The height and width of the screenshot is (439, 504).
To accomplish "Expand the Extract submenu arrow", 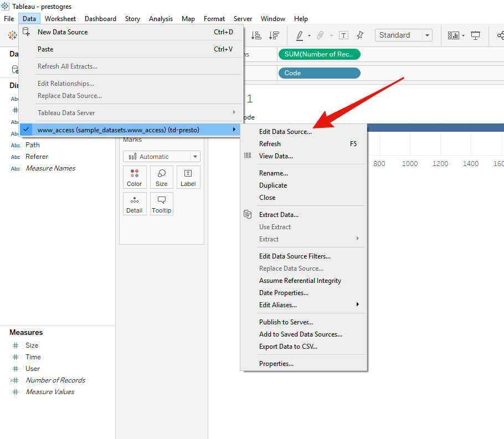I will pos(357,239).
